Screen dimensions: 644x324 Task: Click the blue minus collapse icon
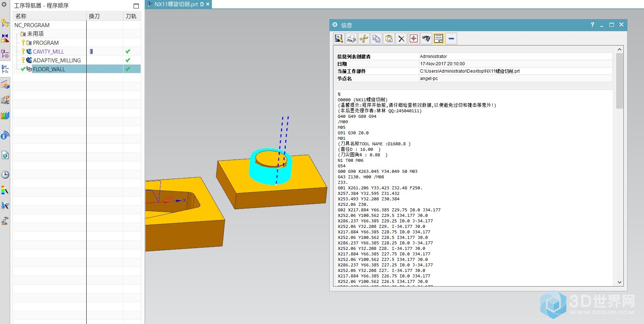451,39
